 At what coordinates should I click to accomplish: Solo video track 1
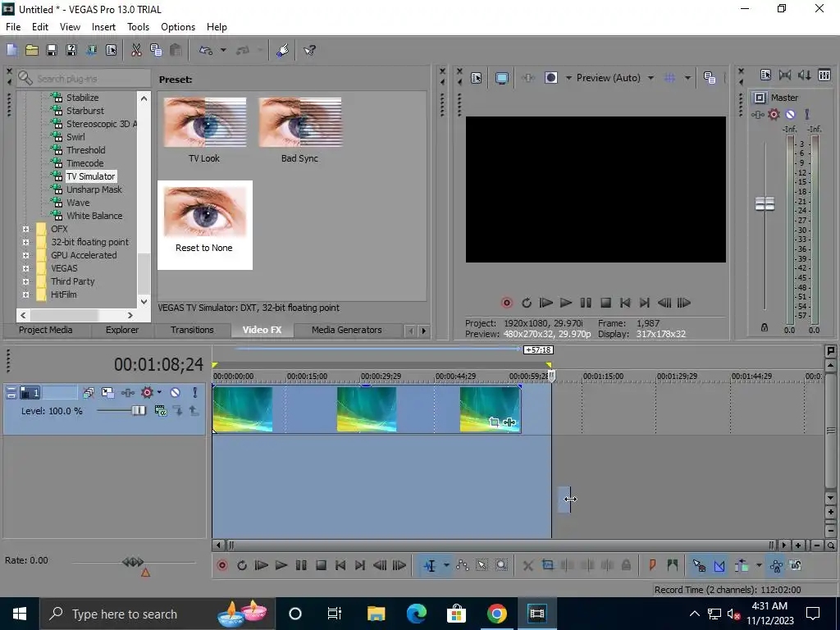pyautogui.click(x=195, y=393)
